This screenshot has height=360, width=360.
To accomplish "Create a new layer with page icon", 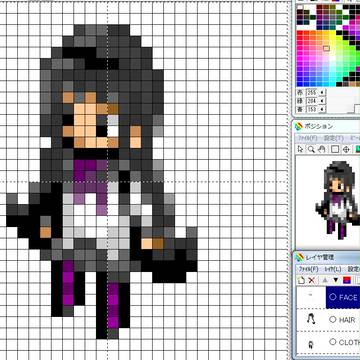I will click(x=301, y=280).
